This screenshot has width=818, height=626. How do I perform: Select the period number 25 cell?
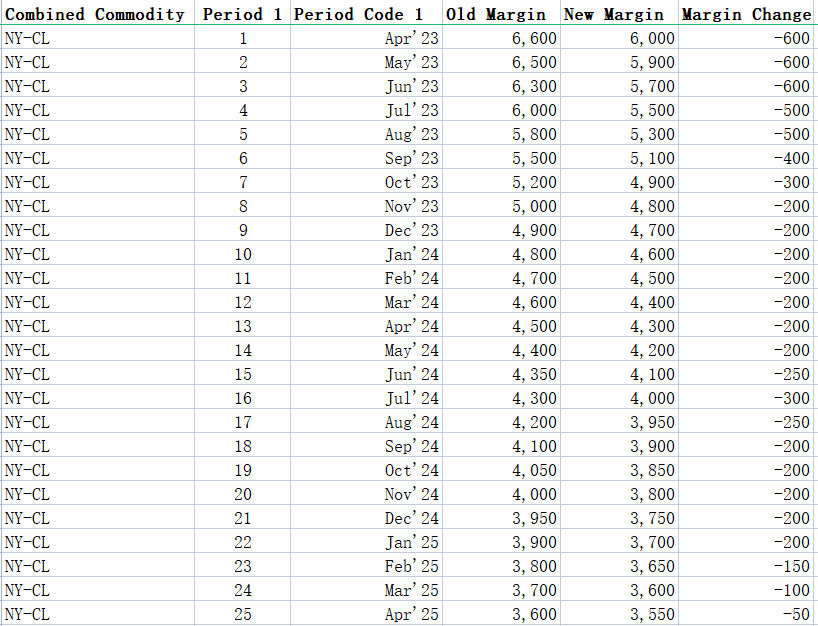242,614
